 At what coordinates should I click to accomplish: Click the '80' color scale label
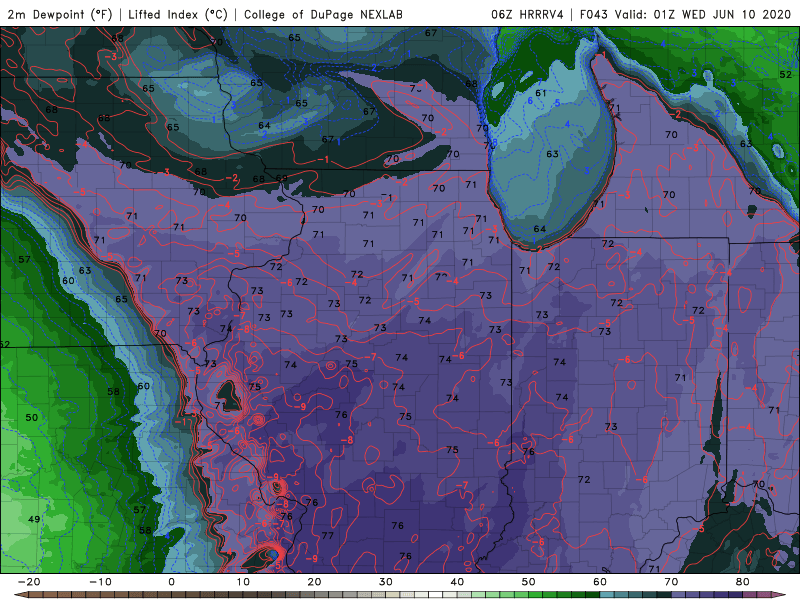(x=742, y=582)
